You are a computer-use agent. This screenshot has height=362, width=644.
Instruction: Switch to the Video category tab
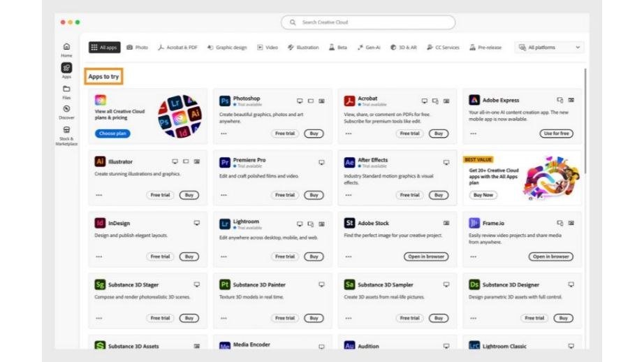pos(268,48)
